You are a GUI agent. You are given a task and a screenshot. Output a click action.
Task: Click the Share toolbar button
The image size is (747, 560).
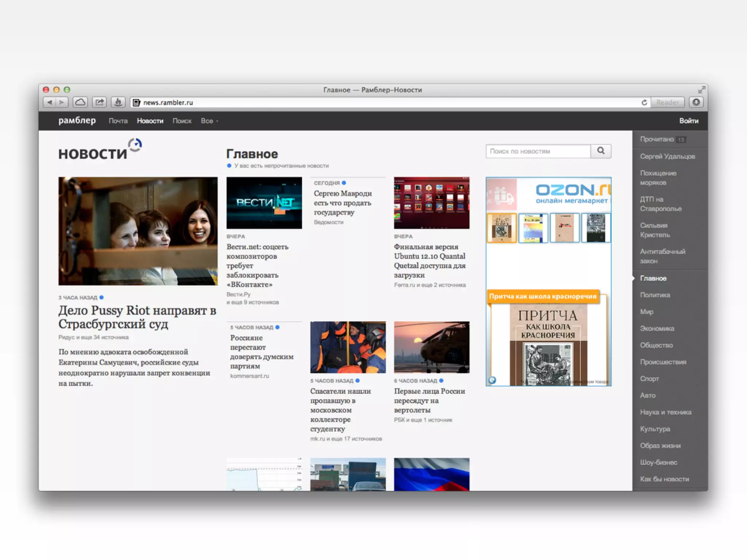(99, 102)
